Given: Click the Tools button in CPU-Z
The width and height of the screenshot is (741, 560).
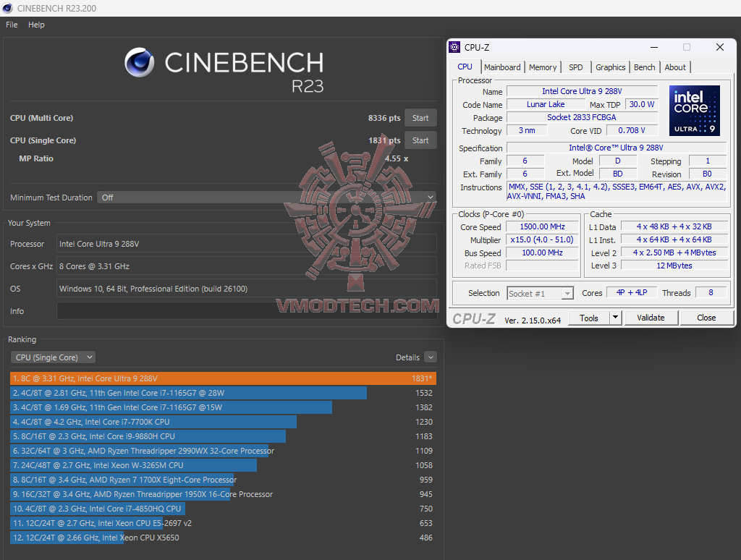Looking at the screenshot, I should pyautogui.click(x=589, y=318).
